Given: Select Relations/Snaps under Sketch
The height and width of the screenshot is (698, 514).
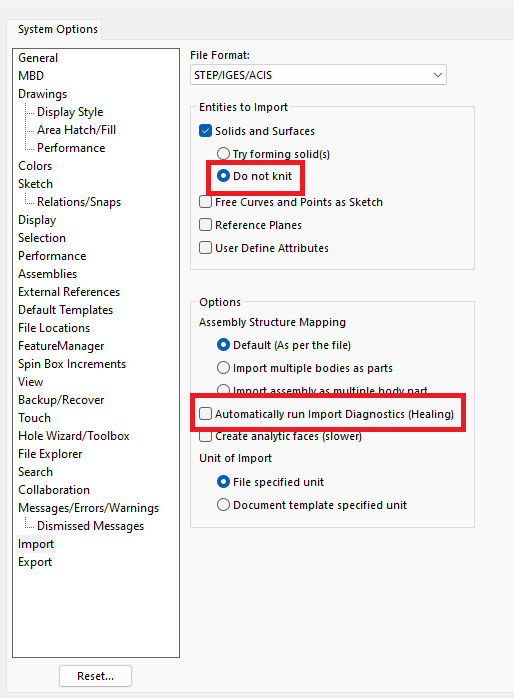Looking at the screenshot, I should click(79, 202).
